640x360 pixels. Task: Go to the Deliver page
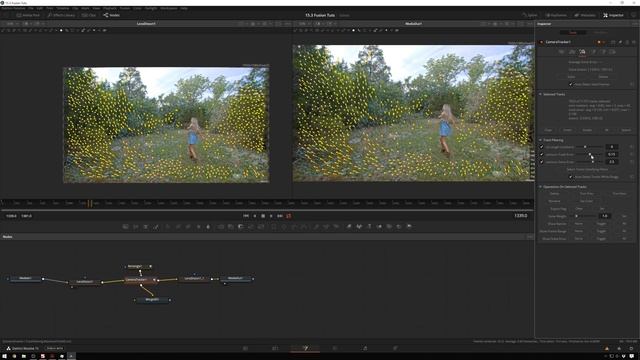point(395,348)
